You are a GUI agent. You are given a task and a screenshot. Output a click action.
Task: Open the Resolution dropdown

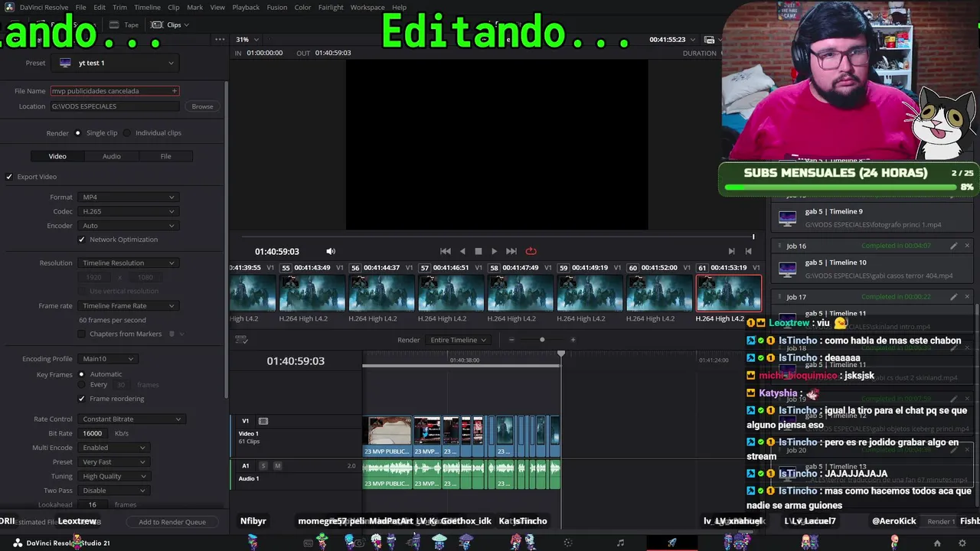point(128,263)
